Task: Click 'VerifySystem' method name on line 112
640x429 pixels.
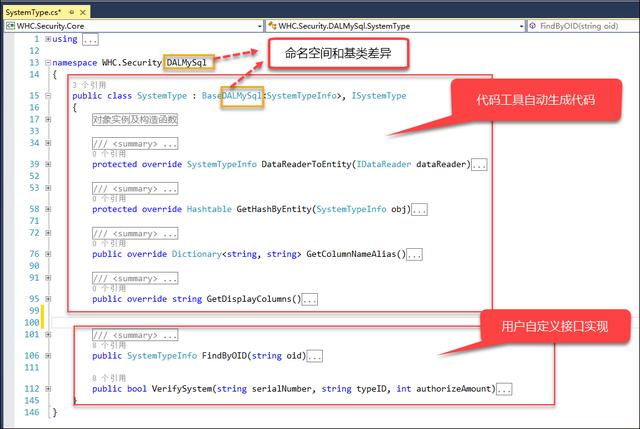Action: (182, 389)
